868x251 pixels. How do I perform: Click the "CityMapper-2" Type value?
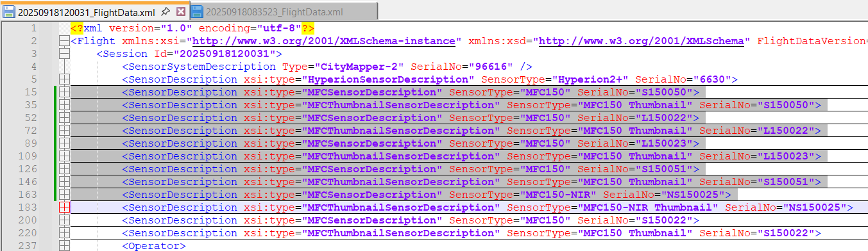point(359,67)
